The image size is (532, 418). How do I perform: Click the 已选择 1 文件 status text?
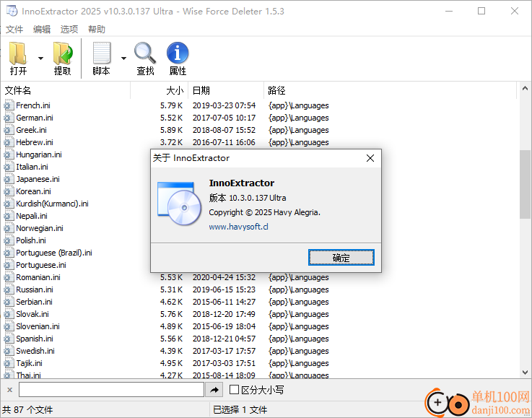[x=240, y=410]
